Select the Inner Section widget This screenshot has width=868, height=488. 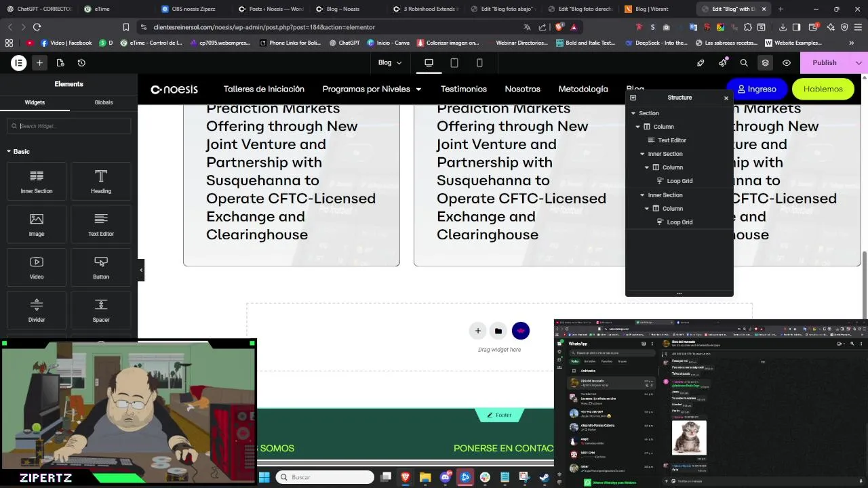(x=37, y=180)
